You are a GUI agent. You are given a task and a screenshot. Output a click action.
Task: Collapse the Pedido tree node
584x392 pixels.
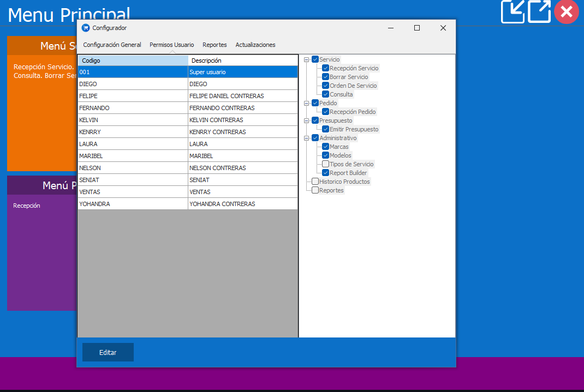(307, 103)
